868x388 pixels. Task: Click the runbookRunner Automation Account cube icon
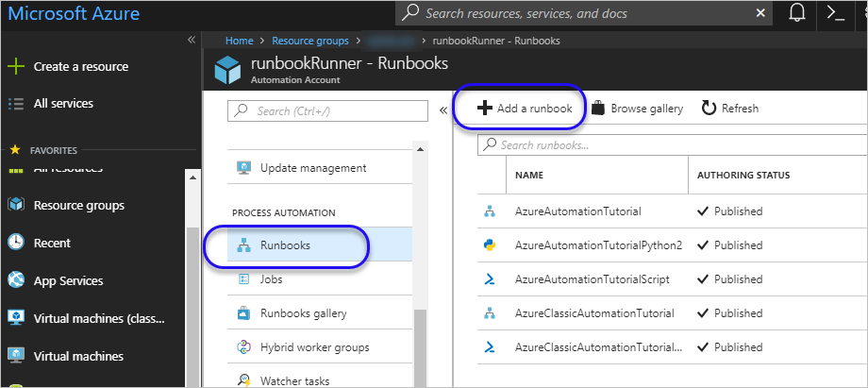pos(228,71)
